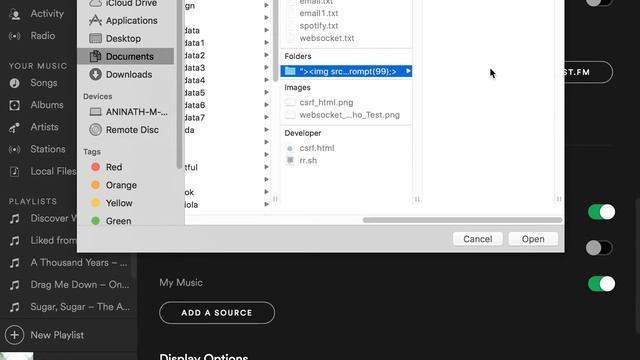Click the Albums icon in sidebar
Image resolution: width=640 pixels, height=360 pixels.
[x=15, y=105]
